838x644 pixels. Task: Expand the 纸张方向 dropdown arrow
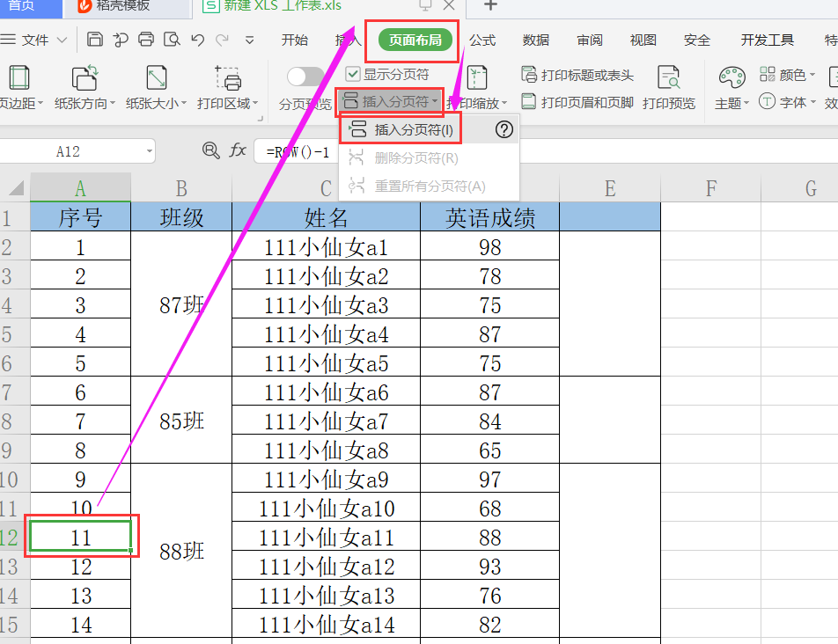click(x=113, y=104)
